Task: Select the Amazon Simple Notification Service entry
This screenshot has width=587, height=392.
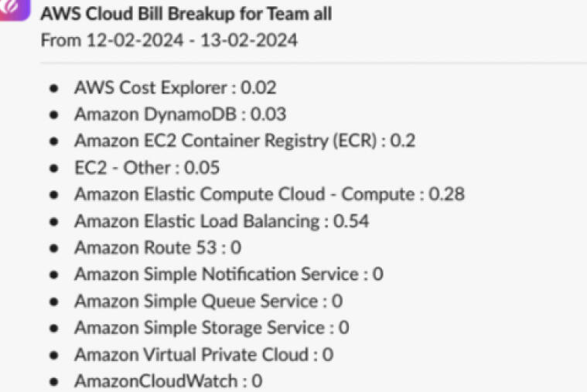Action: coord(217,274)
